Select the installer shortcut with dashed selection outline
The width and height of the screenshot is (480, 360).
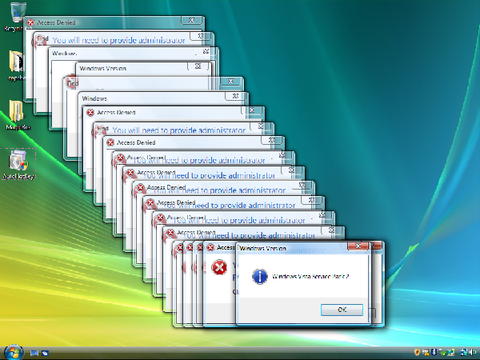pyautogui.click(x=19, y=165)
